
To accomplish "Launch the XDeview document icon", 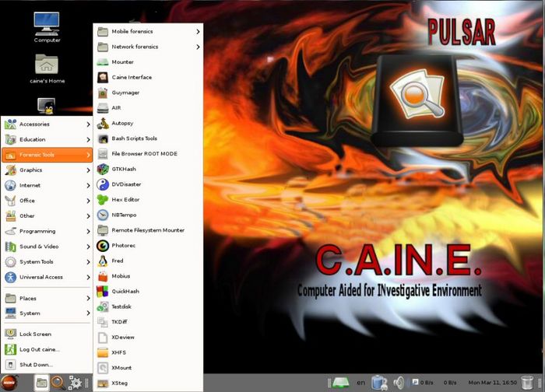I will [x=103, y=337].
